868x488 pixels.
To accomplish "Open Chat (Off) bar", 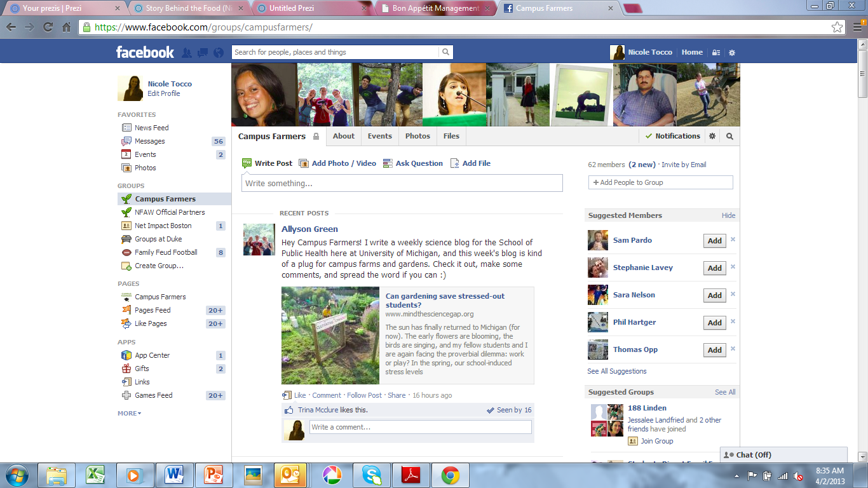I will (783, 455).
